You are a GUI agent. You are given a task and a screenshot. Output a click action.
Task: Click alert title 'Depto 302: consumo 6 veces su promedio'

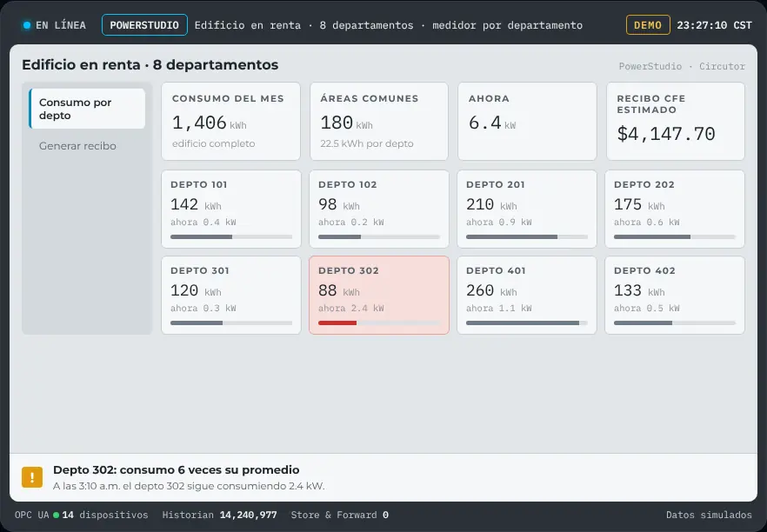coord(176,470)
